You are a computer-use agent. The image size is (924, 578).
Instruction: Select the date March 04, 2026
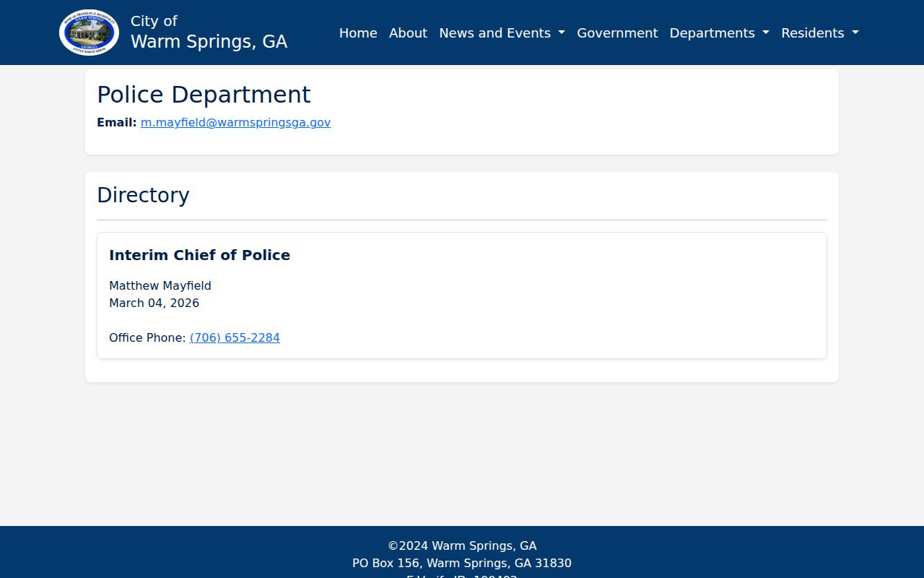pos(154,303)
